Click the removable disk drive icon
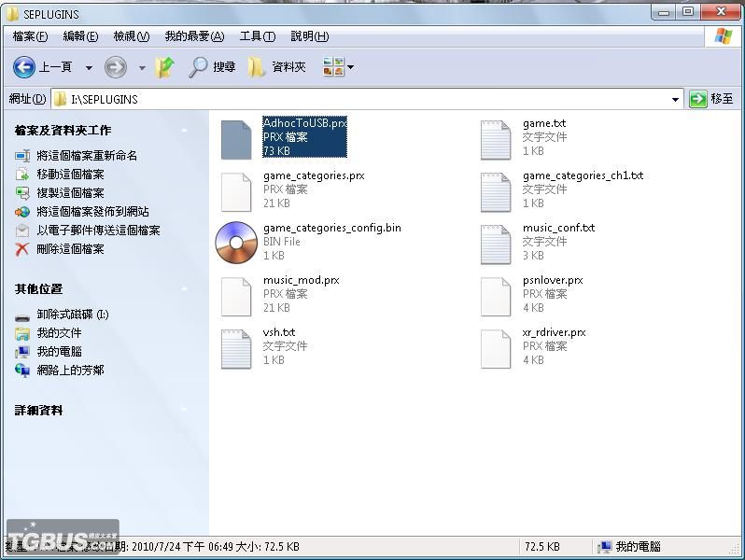This screenshot has height=560, width=745. [22, 316]
